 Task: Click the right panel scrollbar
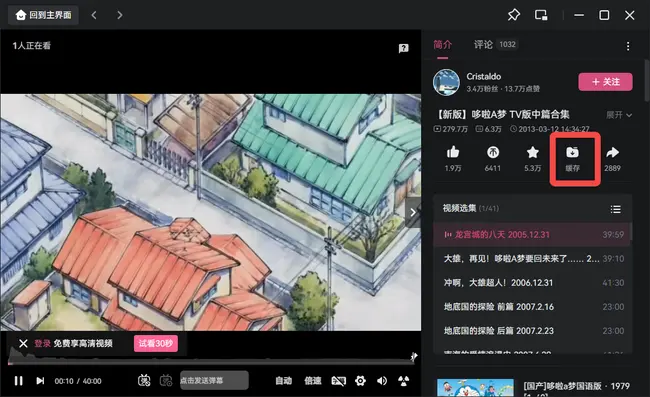pyautogui.click(x=647, y=81)
